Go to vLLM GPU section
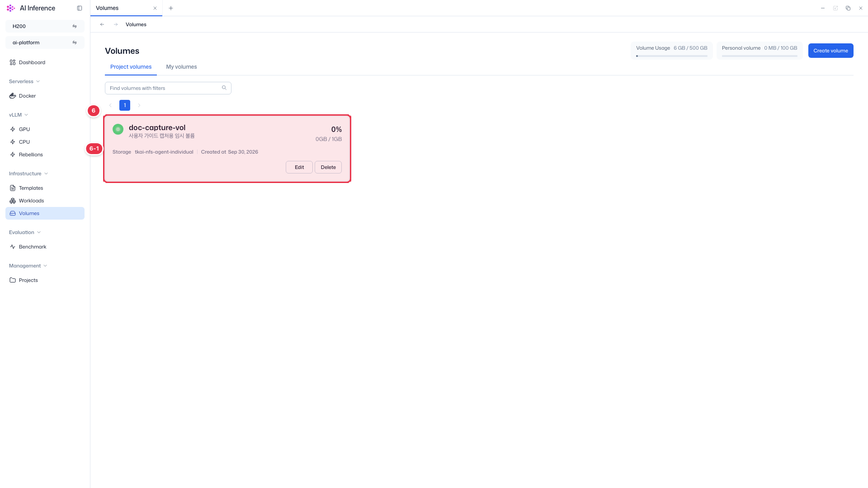Screen dimensions: 868x488 point(45,129)
